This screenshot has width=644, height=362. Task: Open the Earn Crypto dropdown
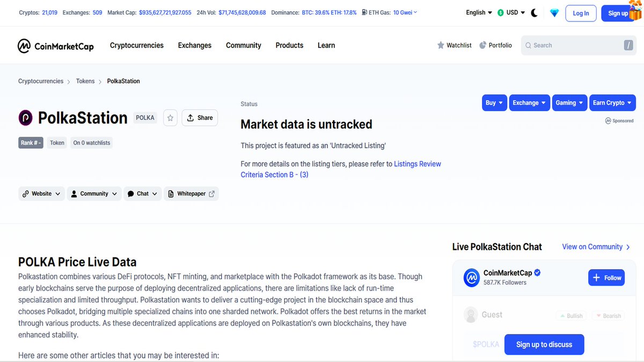(612, 103)
